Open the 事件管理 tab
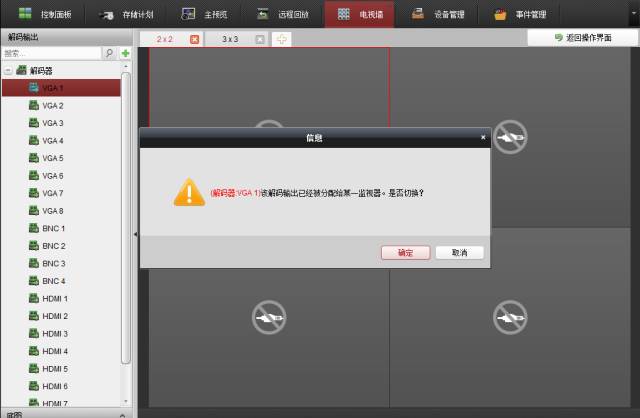This screenshot has height=418, width=640. (x=521, y=15)
